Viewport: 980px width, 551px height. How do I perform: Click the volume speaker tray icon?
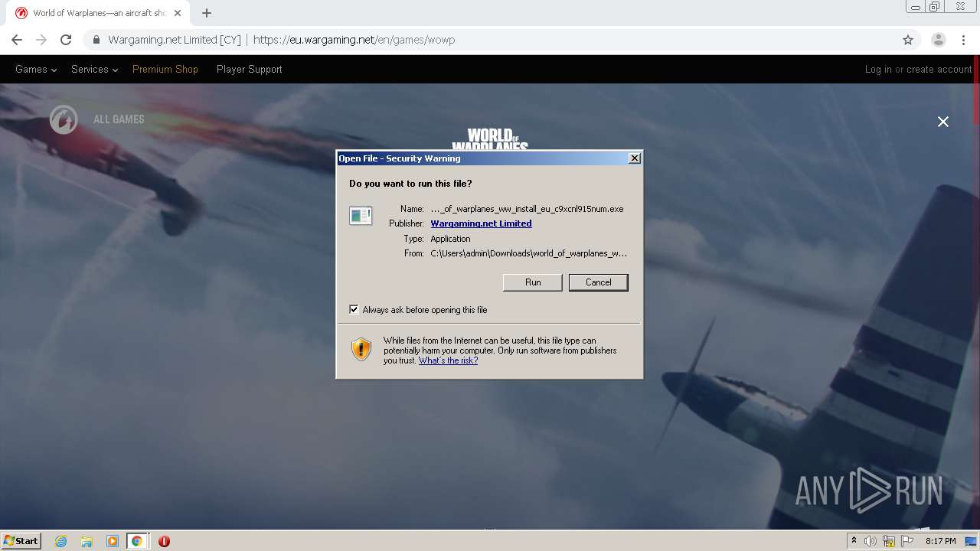tap(871, 541)
